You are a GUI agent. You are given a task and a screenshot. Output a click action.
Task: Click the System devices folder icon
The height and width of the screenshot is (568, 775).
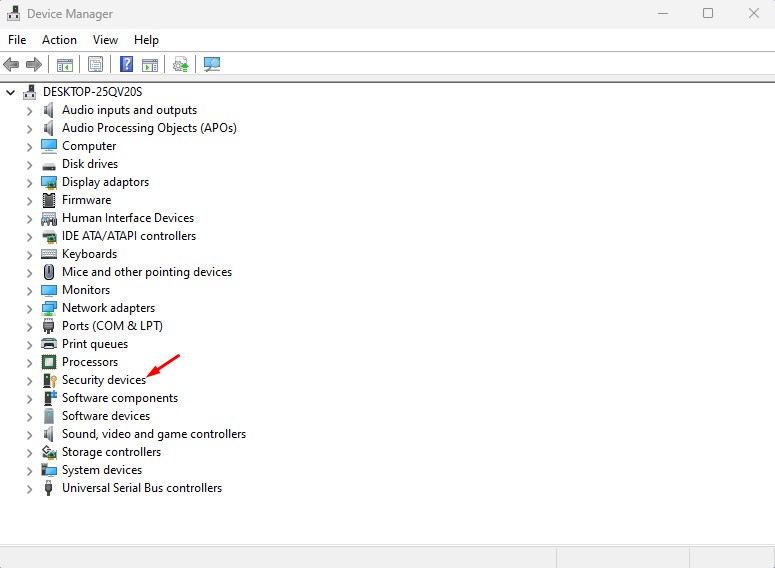[x=49, y=470]
